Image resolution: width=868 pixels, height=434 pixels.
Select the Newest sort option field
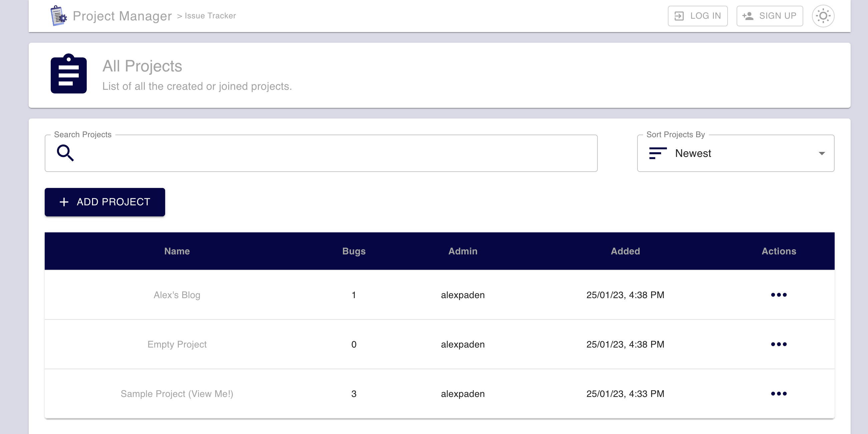pyautogui.click(x=736, y=154)
